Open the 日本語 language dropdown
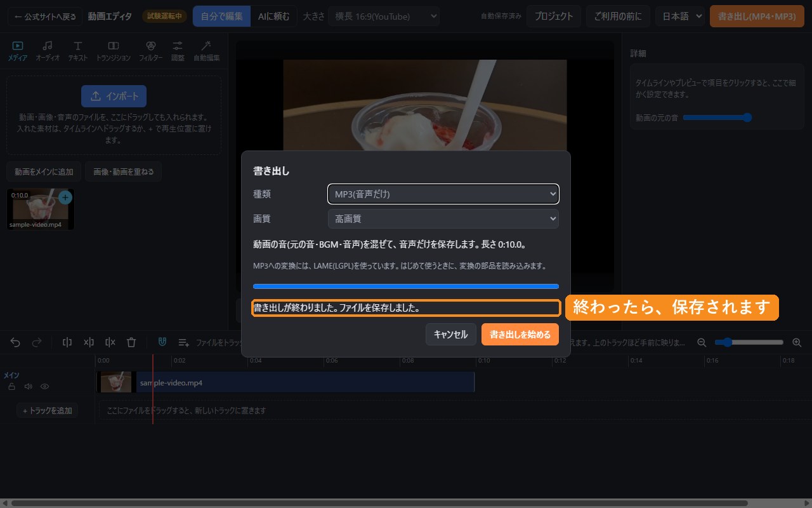 click(680, 17)
